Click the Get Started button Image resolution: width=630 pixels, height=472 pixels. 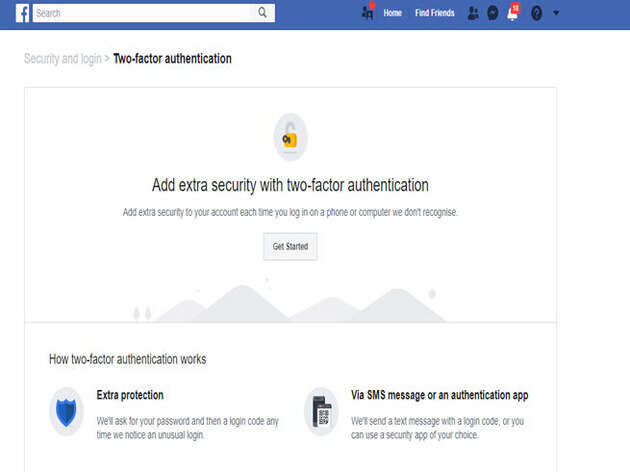[x=290, y=246]
